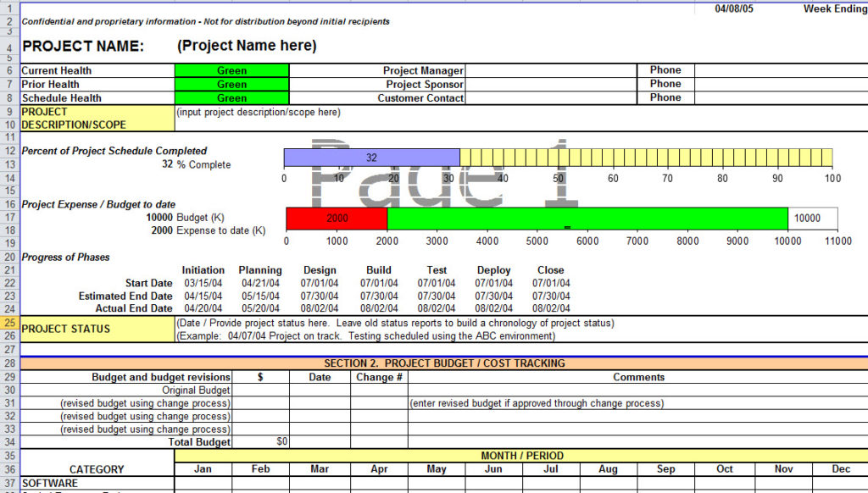Click the Prior Health green status cell
The width and height of the screenshot is (868, 493).
point(231,84)
